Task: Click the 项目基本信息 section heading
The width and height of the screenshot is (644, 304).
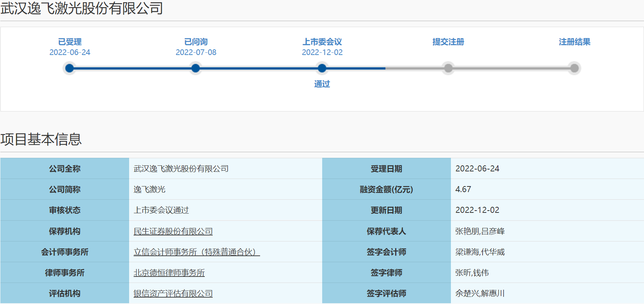Action: [x=41, y=139]
